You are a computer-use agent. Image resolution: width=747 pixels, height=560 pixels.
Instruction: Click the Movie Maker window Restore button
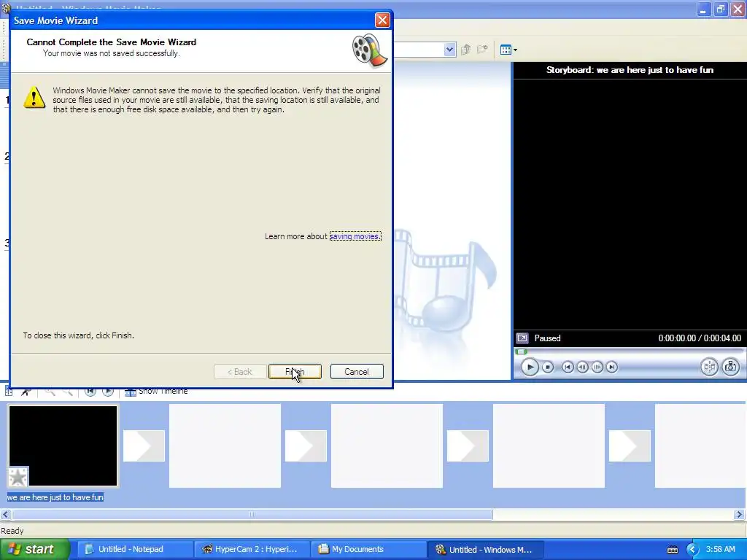pyautogui.click(x=721, y=9)
